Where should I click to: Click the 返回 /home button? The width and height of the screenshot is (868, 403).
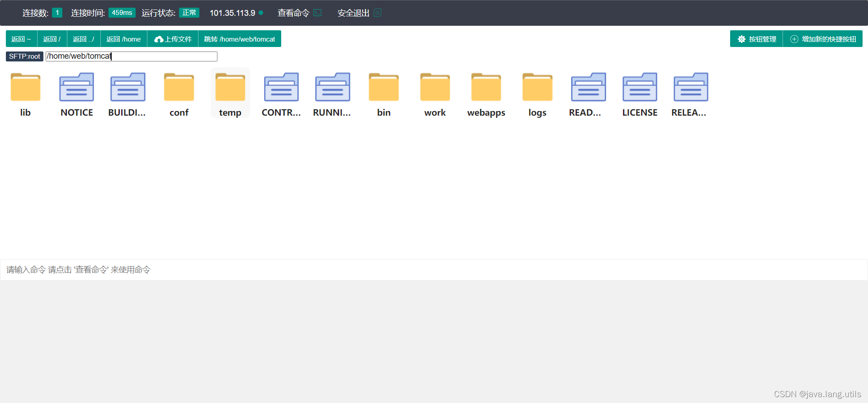pyautogui.click(x=123, y=39)
